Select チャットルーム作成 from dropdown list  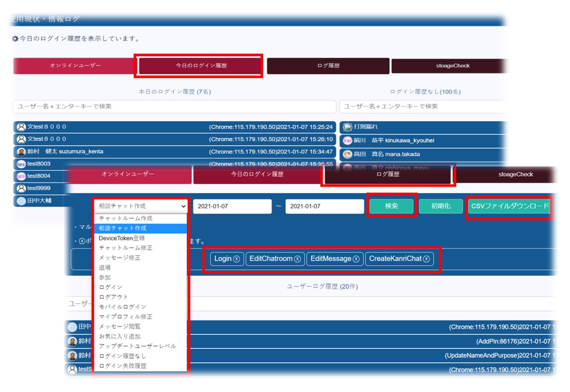126,218
